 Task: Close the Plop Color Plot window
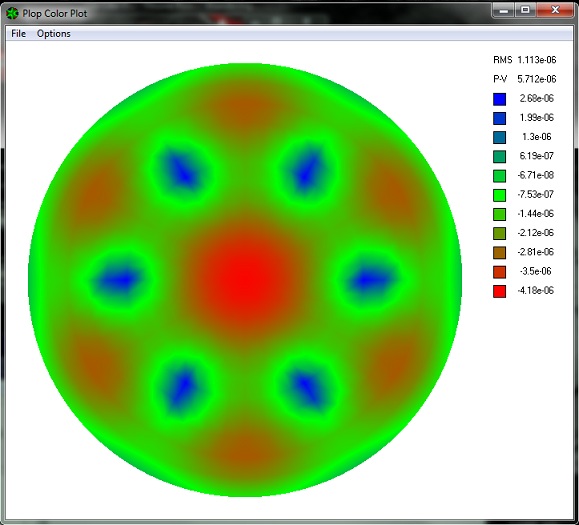[555, 10]
